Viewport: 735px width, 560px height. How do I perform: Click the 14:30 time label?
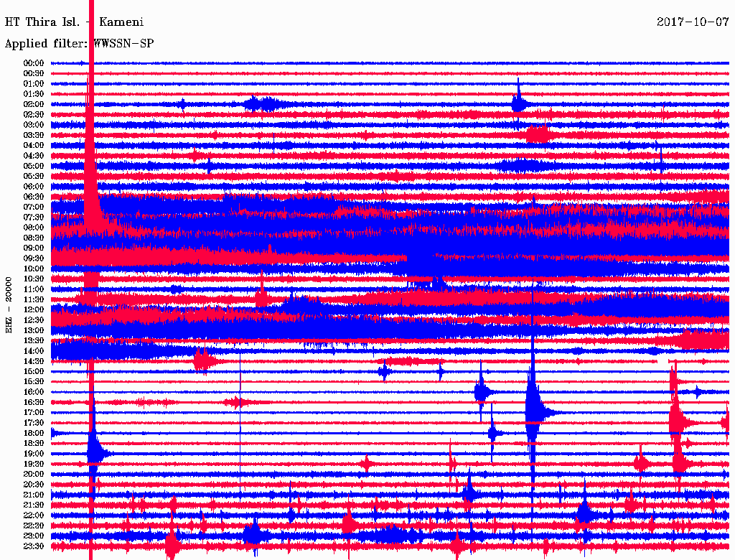[34, 361]
